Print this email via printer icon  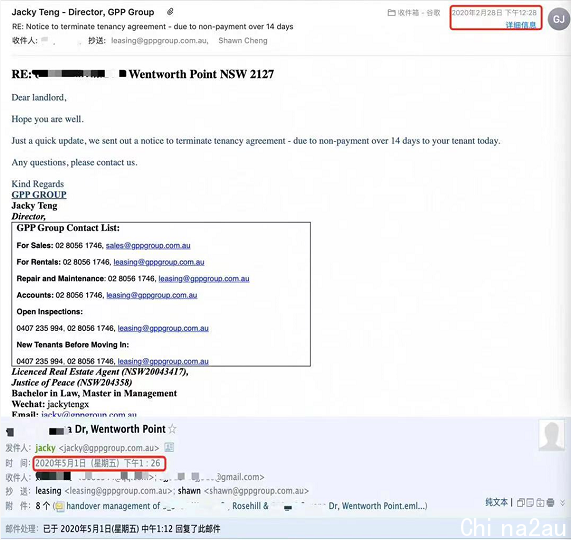tap(550, 503)
